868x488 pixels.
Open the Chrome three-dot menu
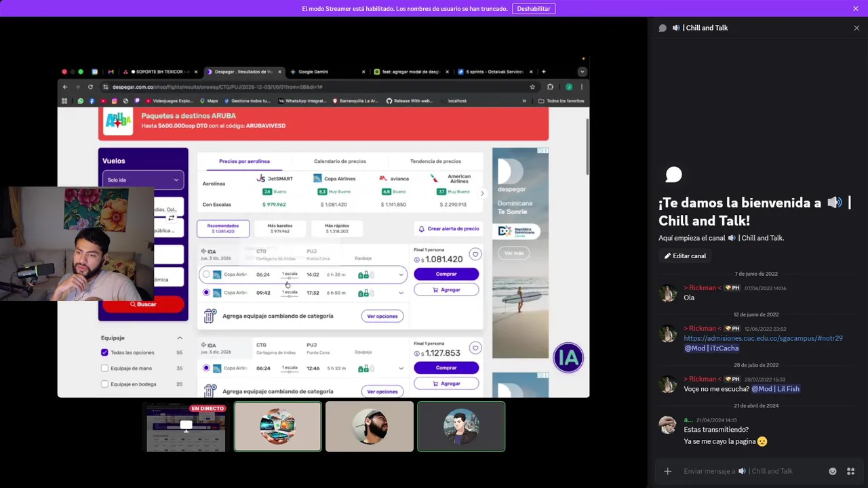(x=581, y=87)
